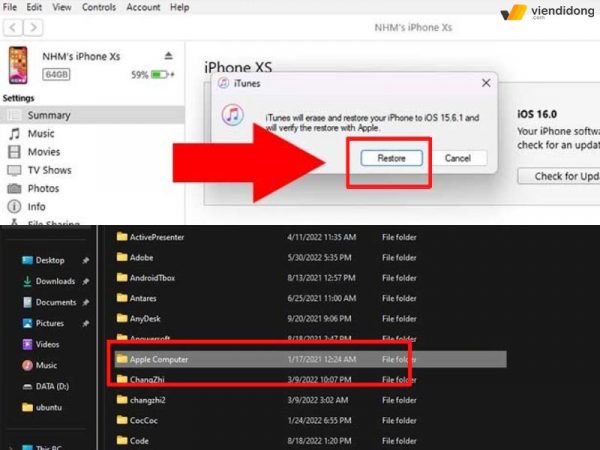Click the TV Shows sidebar icon
The width and height of the screenshot is (600, 450).
(x=15, y=170)
